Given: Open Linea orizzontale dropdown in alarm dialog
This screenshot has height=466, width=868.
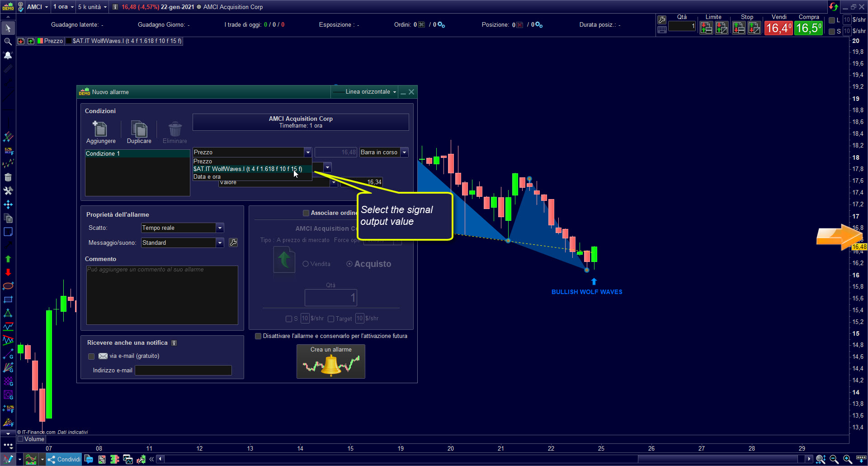Looking at the screenshot, I should [364, 92].
